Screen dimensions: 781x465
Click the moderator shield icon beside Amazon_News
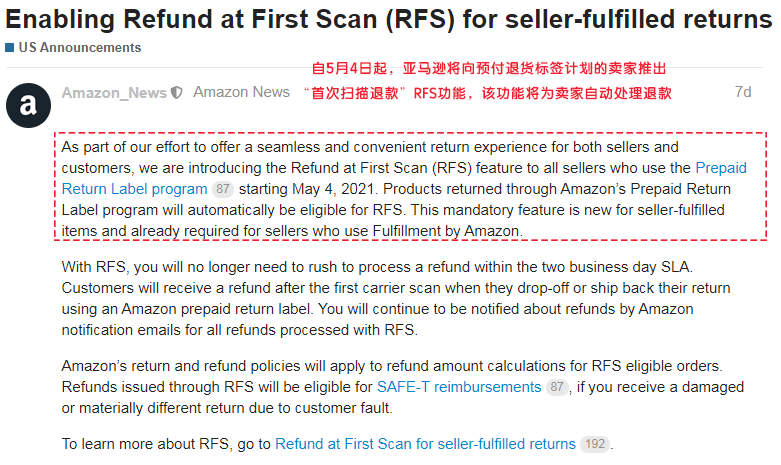(177, 93)
